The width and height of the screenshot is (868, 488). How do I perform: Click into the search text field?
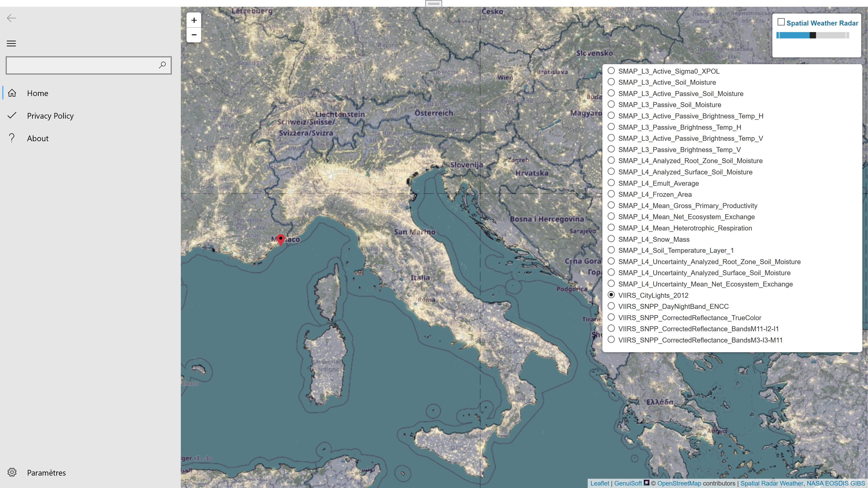tap(81, 65)
